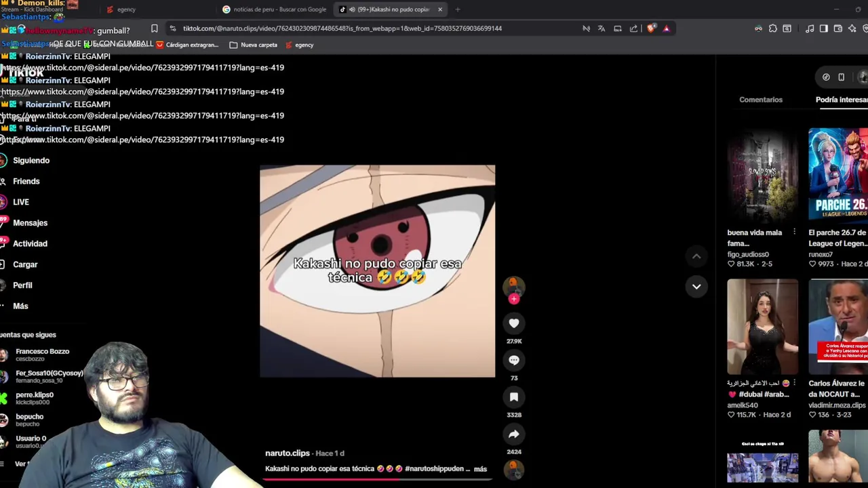Viewport: 868px width, 488px height.
Task: Toggle the browser sidebar panel icon
Action: pyautogui.click(x=823, y=28)
